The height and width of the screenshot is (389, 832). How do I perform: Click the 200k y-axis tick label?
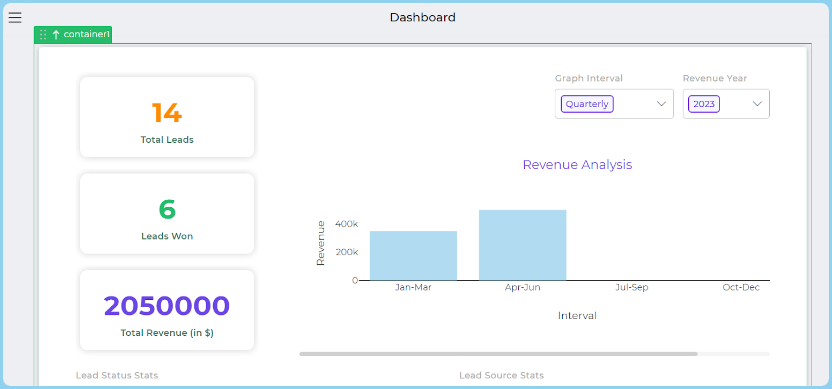[347, 252]
